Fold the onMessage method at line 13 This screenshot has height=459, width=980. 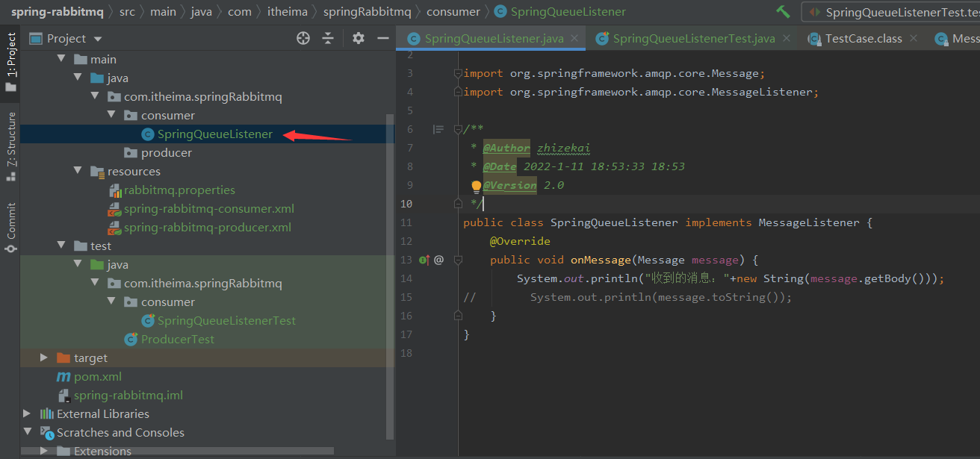(x=459, y=260)
